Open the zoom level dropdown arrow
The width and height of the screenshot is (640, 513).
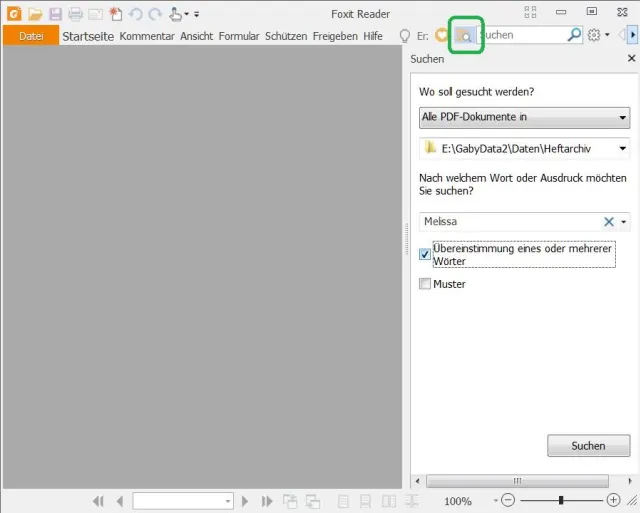click(496, 500)
